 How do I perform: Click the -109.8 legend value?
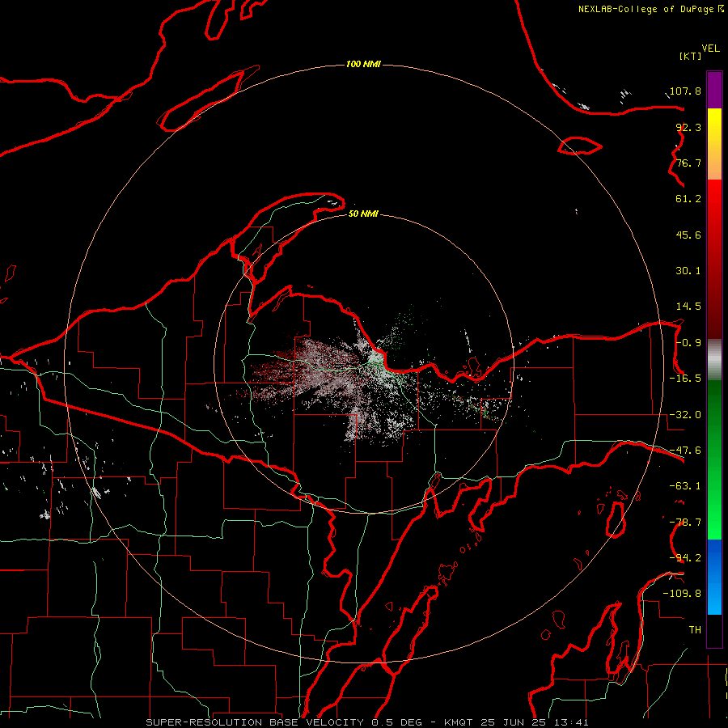point(682,594)
